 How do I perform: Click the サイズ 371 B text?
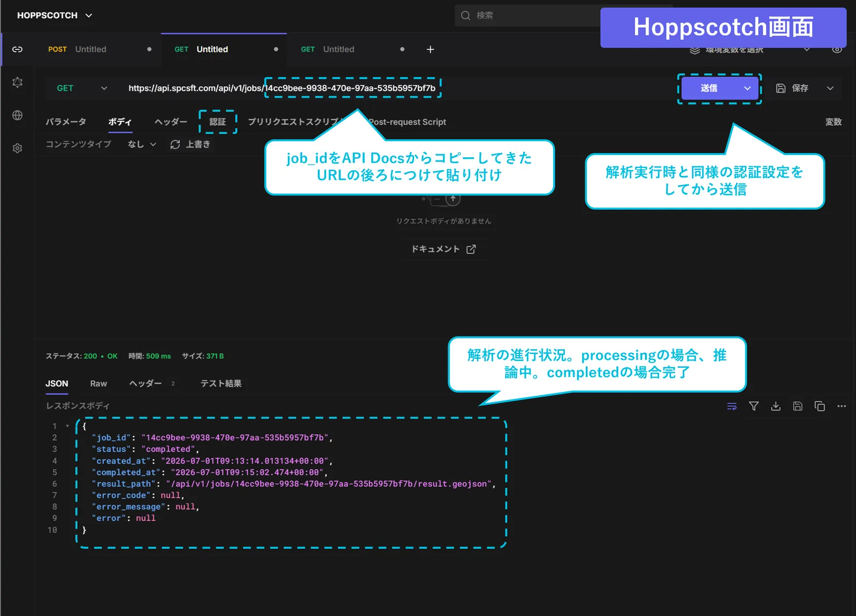(203, 356)
